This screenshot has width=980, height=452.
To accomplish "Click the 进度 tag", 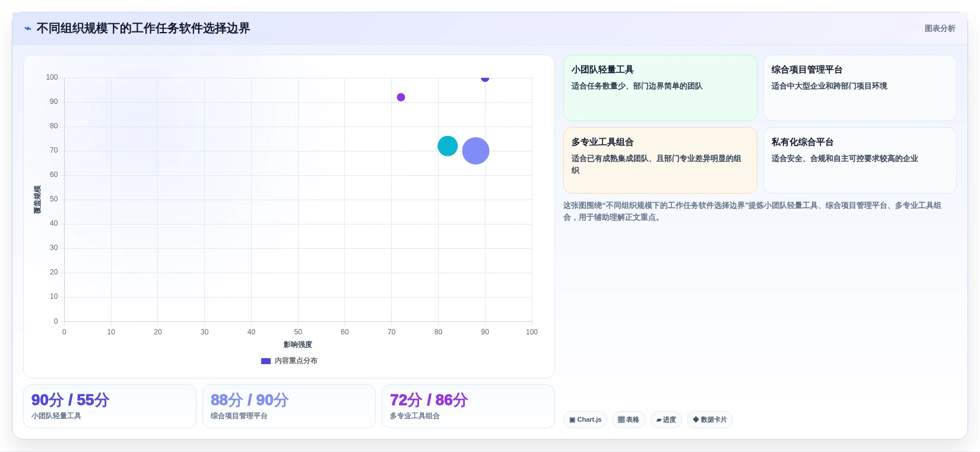I will coord(666,419).
